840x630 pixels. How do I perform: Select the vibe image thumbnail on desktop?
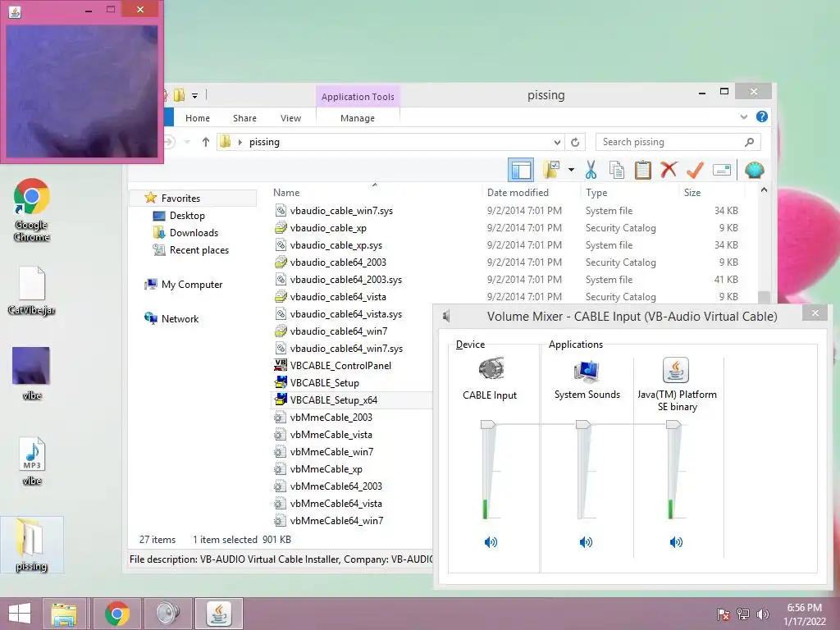pos(32,373)
